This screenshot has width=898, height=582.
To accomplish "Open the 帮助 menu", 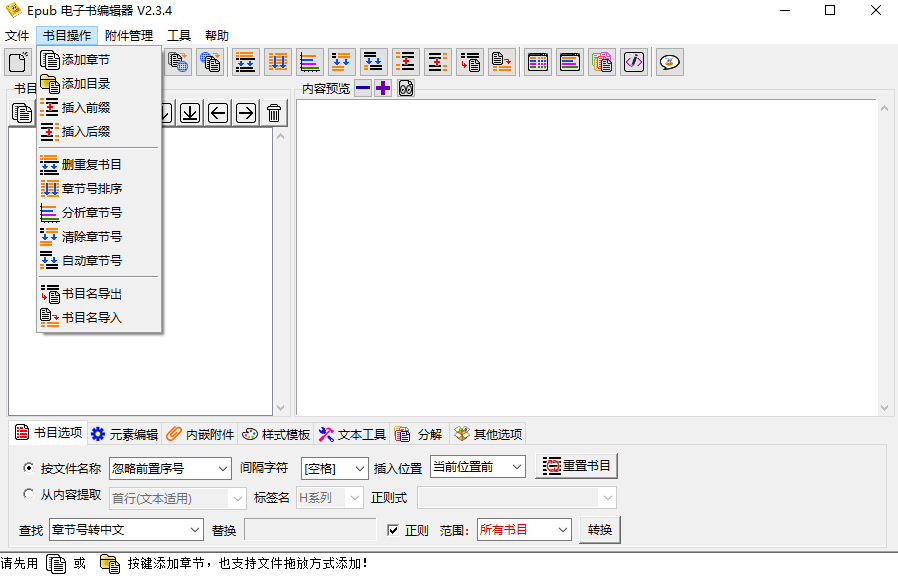I will pyautogui.click(x=216, y=36).
